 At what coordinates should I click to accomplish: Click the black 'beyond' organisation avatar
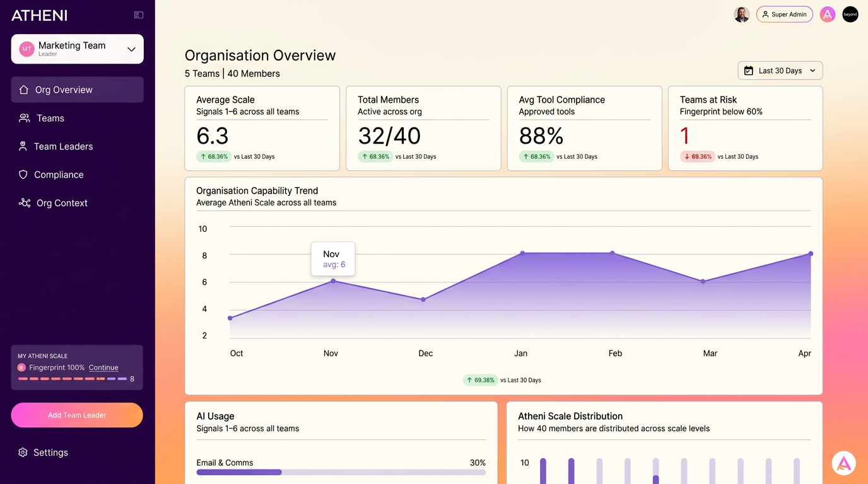pos(850,14)
